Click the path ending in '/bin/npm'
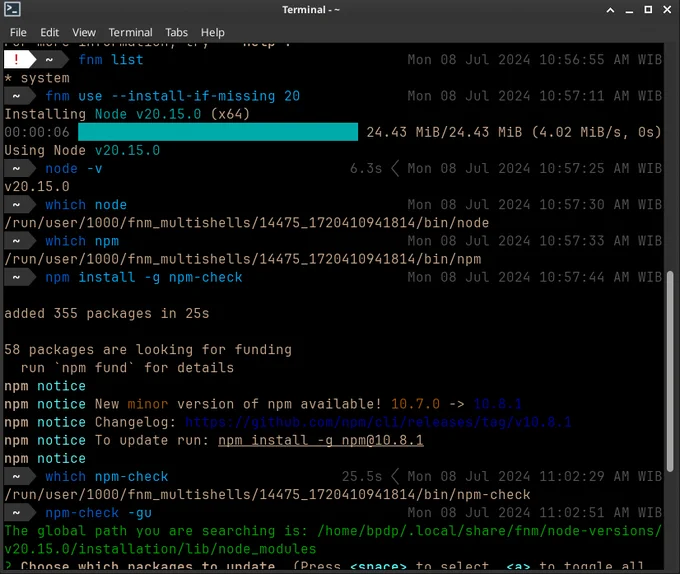This screenshot has width=680, height=574. point(242,259)
